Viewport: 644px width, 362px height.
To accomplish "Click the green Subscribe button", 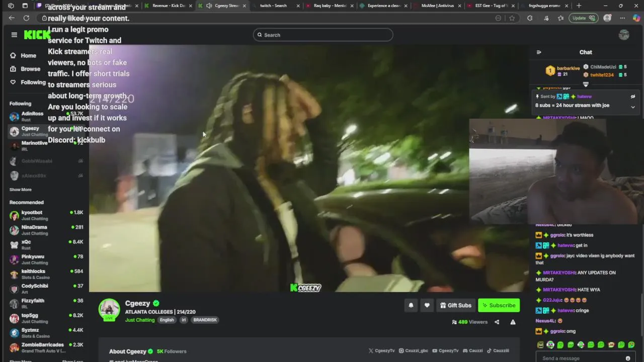I will coord(499,305).
